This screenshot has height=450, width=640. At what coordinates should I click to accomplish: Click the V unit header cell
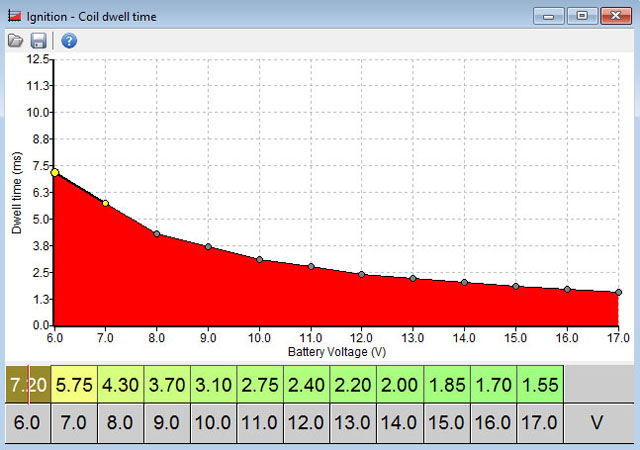coord(597,423)
